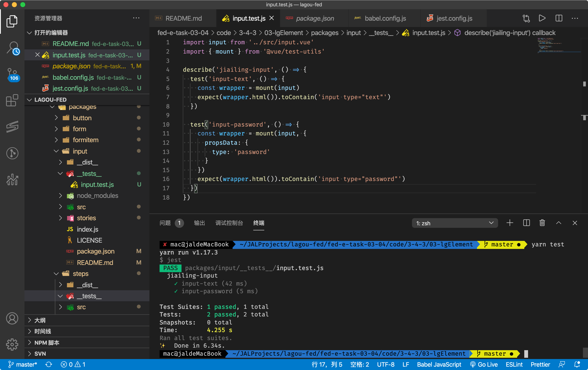The height and width of the screenshot is (370, 588).
Task: Switch to the jest.config.js tab
Action: coord(454,18)
